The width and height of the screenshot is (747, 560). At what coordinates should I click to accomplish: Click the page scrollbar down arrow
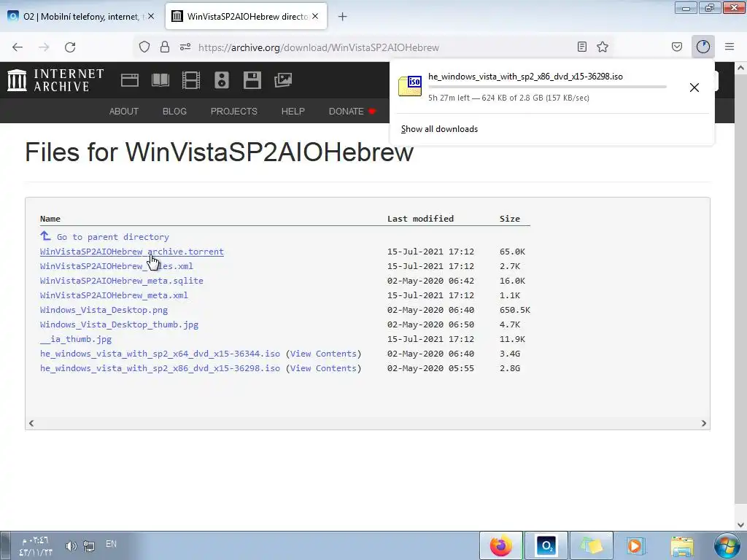[x=741, y=525]
